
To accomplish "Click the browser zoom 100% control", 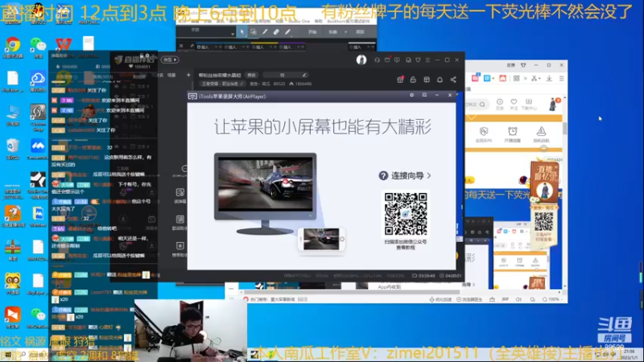I will click(551, 299).
